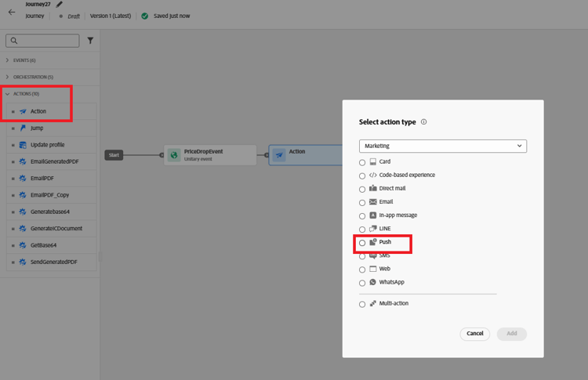Click the globe icon on PriceDropEvent node

(174, 155)
